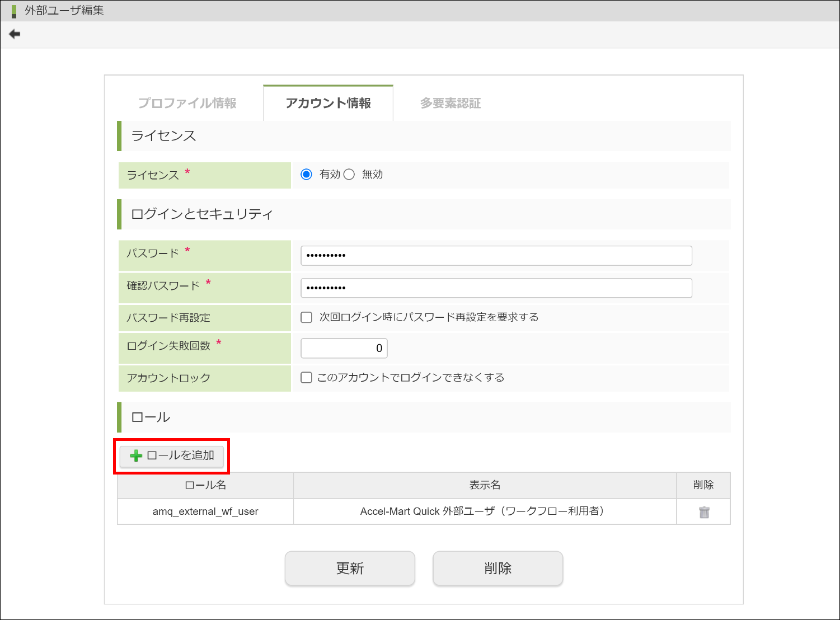Delete the amq_external_wf_user role via trash icon
Image resolution: width=840 pixels, height=620 pixels.
pos(704,512)
